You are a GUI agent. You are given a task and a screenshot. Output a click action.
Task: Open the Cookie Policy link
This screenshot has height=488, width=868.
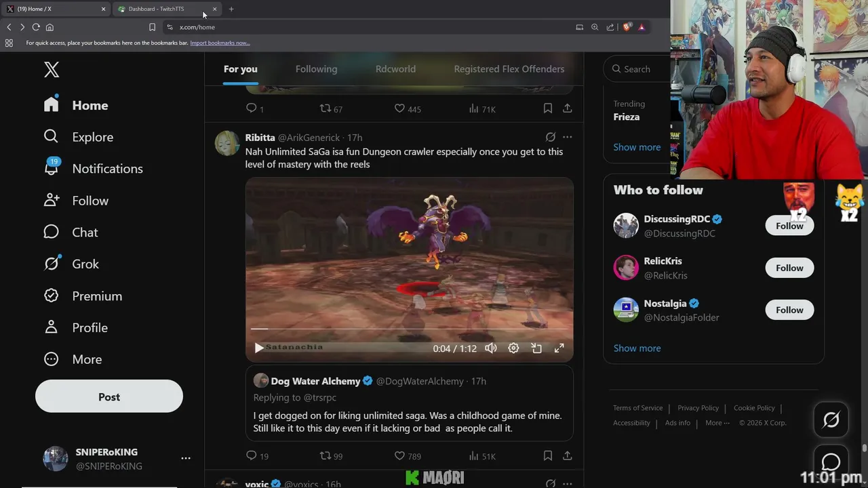point(754,408)
